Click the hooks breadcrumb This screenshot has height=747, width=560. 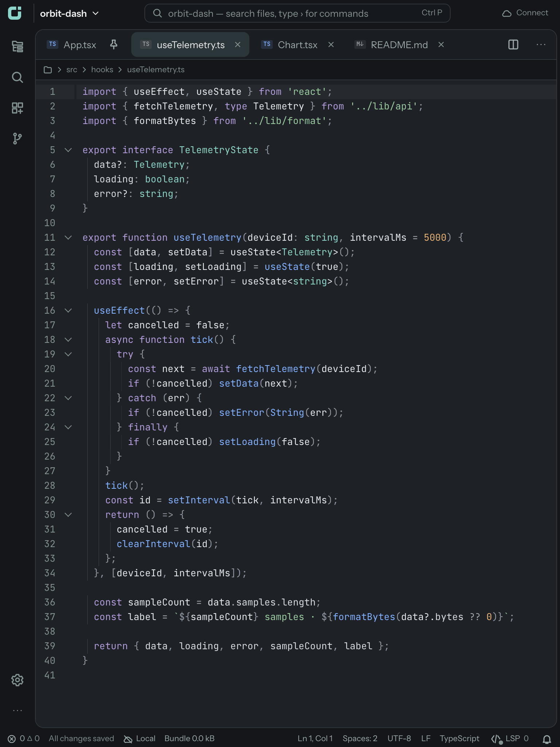tap(102, 70)
